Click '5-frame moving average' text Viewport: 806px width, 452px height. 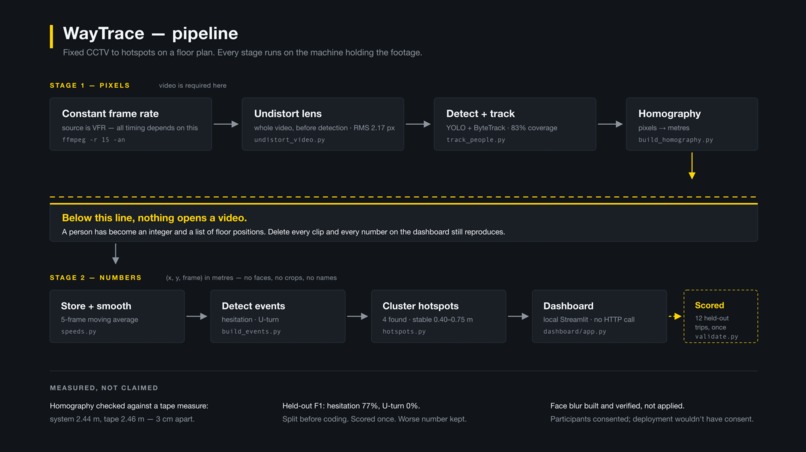point(99,319)
